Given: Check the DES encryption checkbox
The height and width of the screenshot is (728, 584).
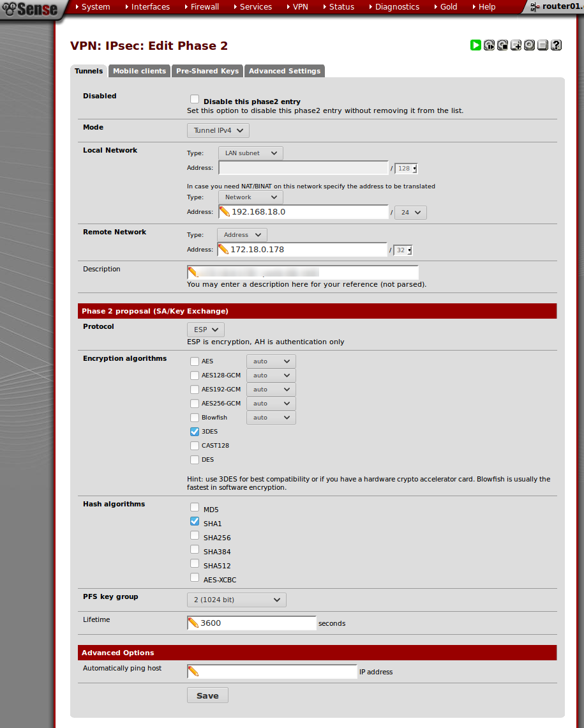Looking at the screenshot, I should [x=195, y=460].
